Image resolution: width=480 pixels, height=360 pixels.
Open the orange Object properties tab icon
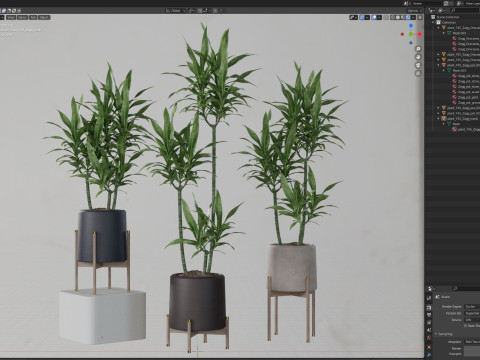[x=429, y=347]
